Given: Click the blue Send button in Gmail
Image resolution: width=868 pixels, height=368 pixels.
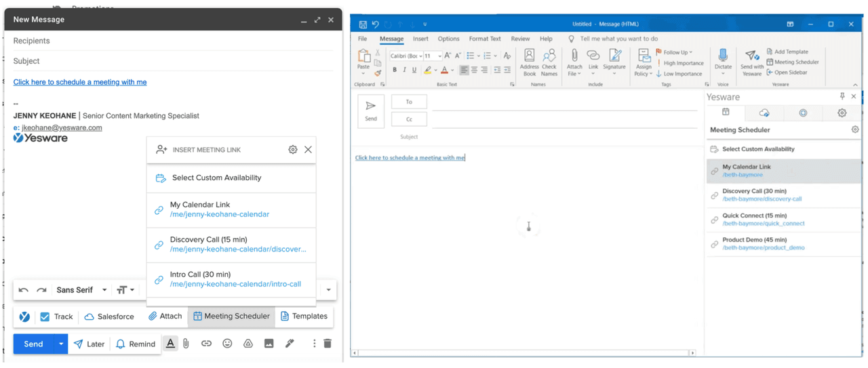Looking at the screenshot, I should [33, 344].
